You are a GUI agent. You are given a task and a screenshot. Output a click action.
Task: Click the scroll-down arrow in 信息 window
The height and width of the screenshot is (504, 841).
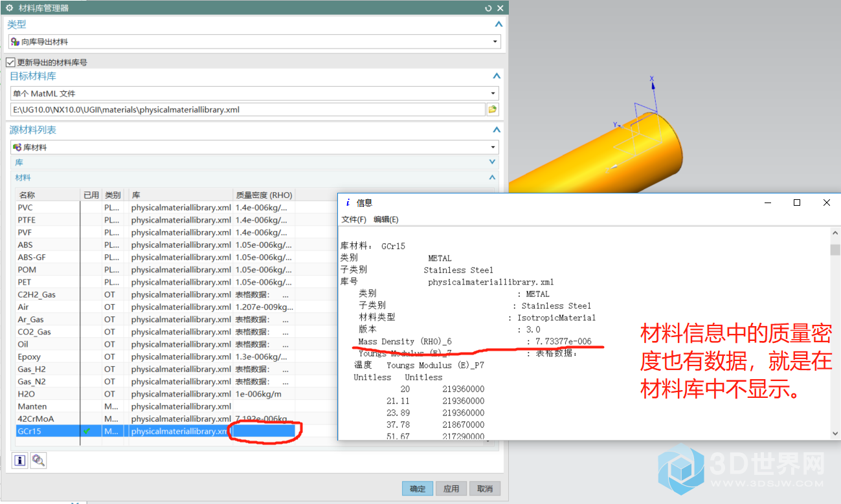835,433
